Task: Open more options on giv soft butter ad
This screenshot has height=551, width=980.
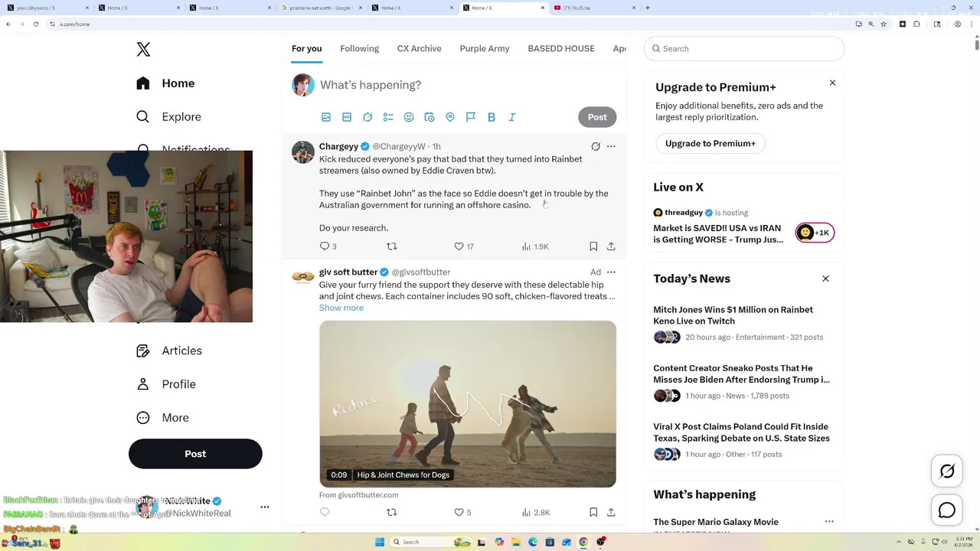Action: (x=611, y=272)
